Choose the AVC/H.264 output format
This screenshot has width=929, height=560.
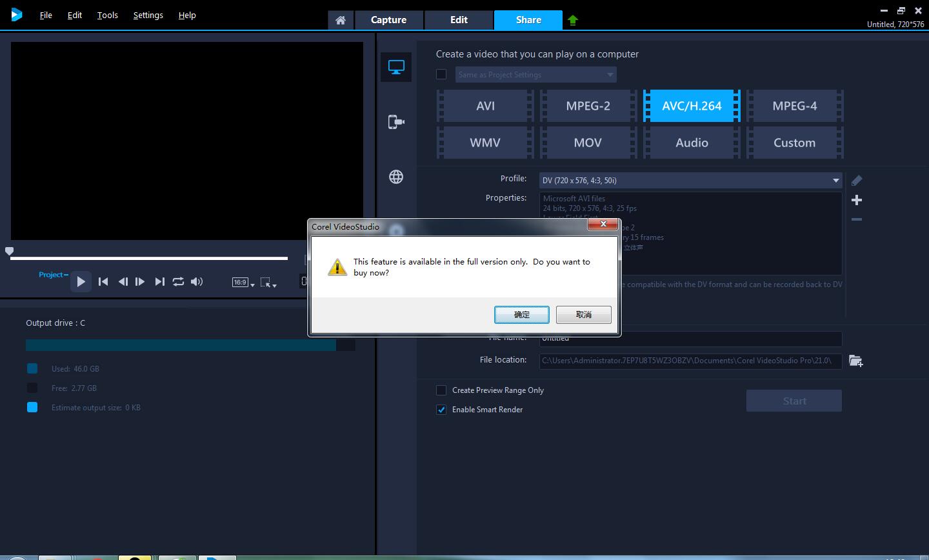coord(692,106)
